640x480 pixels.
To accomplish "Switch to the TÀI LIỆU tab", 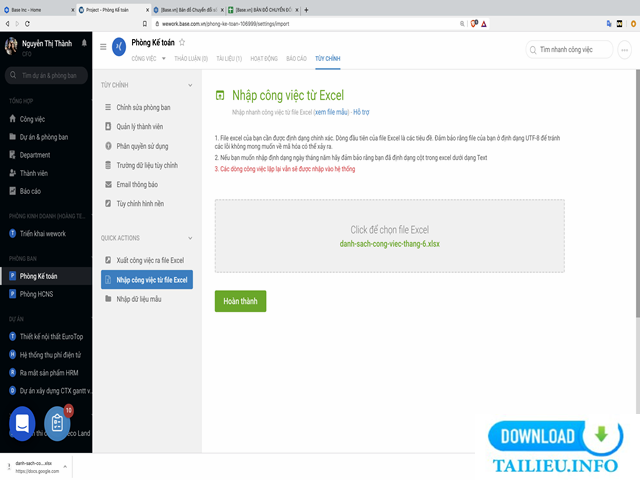I will click(x=229, y=59).
